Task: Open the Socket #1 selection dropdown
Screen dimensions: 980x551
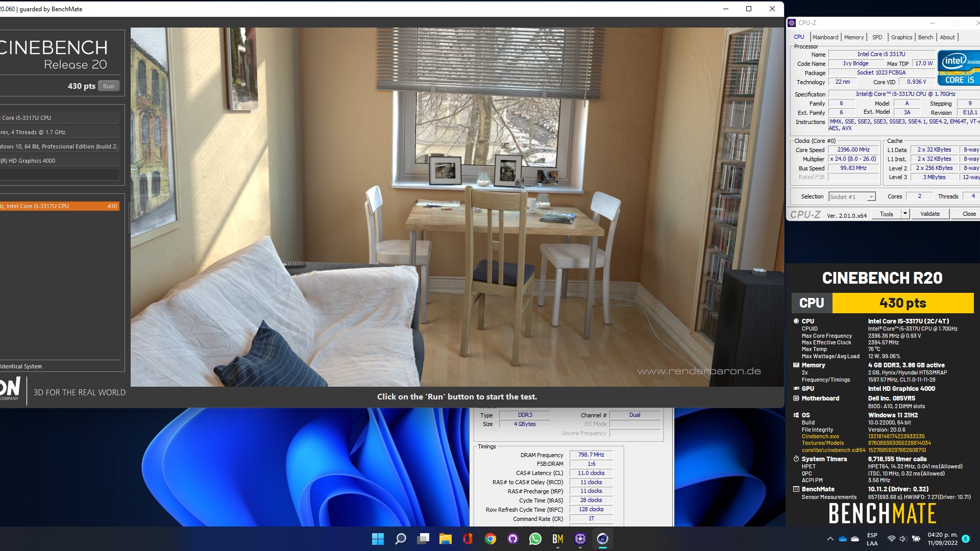Action: (852, 197)
